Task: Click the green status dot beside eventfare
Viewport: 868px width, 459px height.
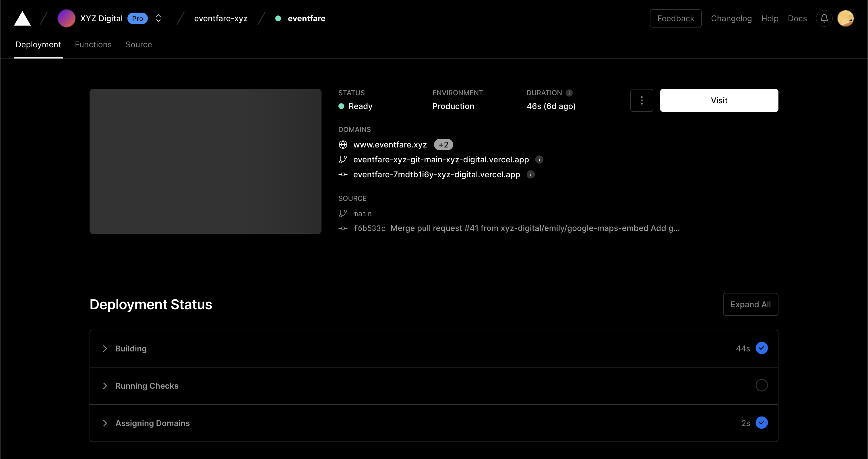Action: [x=278, y=19]
